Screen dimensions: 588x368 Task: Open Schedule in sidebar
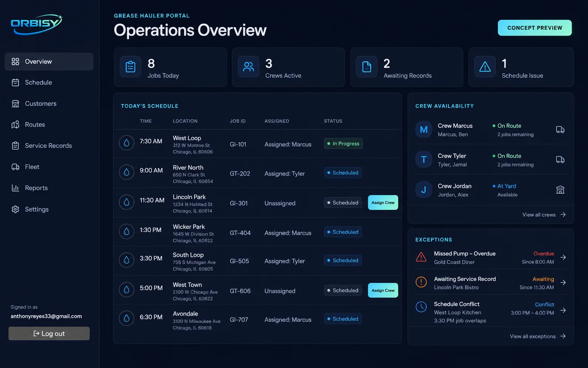[49, 82]
